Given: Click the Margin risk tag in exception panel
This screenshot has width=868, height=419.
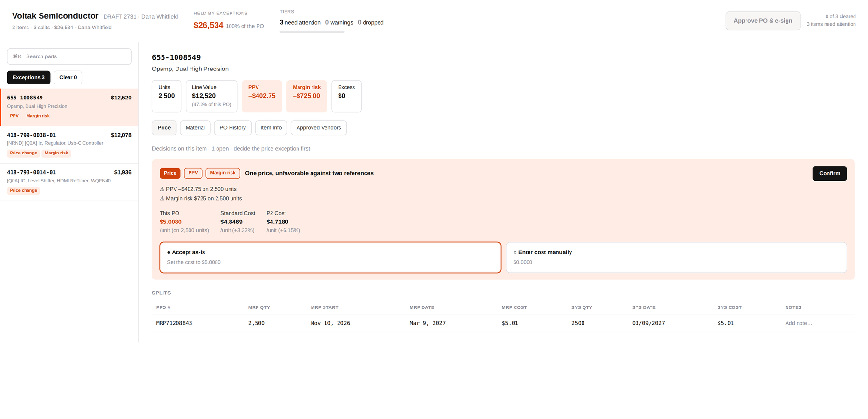Looking at the screenshot, I should coord(223,173).
